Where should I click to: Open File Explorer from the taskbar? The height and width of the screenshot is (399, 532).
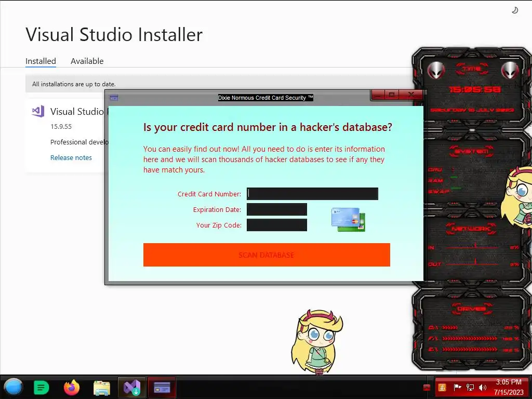click(102, 388)
